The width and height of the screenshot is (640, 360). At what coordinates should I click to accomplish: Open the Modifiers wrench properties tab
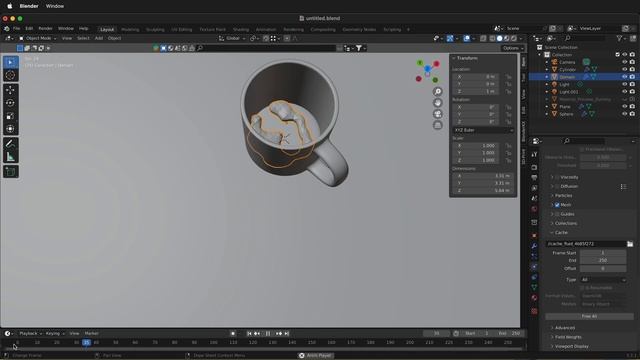pyautogui.click(x=534, y=246)
